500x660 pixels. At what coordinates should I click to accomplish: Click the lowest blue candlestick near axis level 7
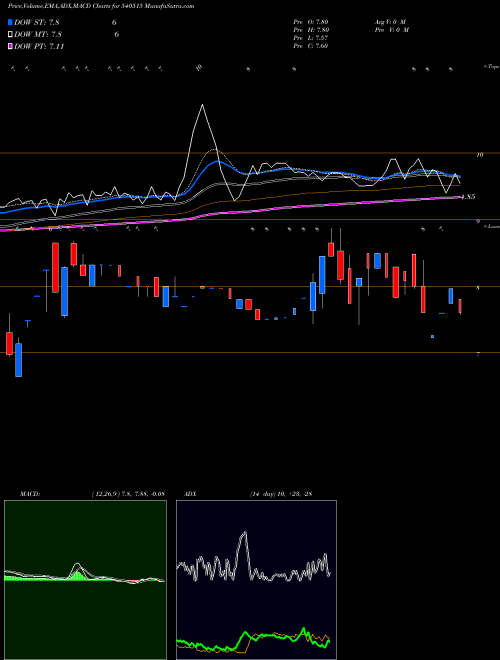(x=19, y=360)
